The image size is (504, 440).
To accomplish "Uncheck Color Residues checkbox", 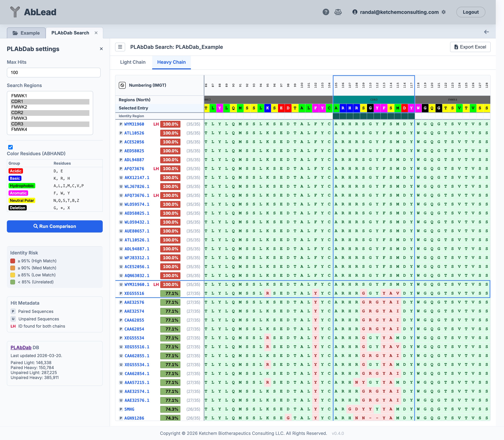I will click(11, 147).
